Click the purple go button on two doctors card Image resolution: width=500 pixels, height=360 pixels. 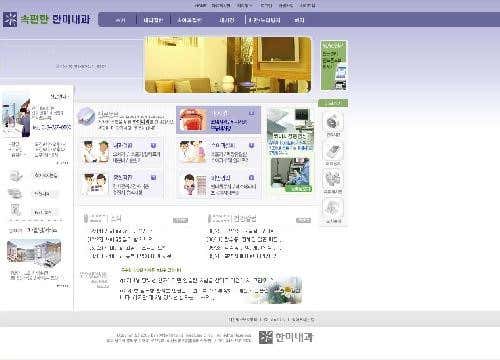[x=153, y=145]
